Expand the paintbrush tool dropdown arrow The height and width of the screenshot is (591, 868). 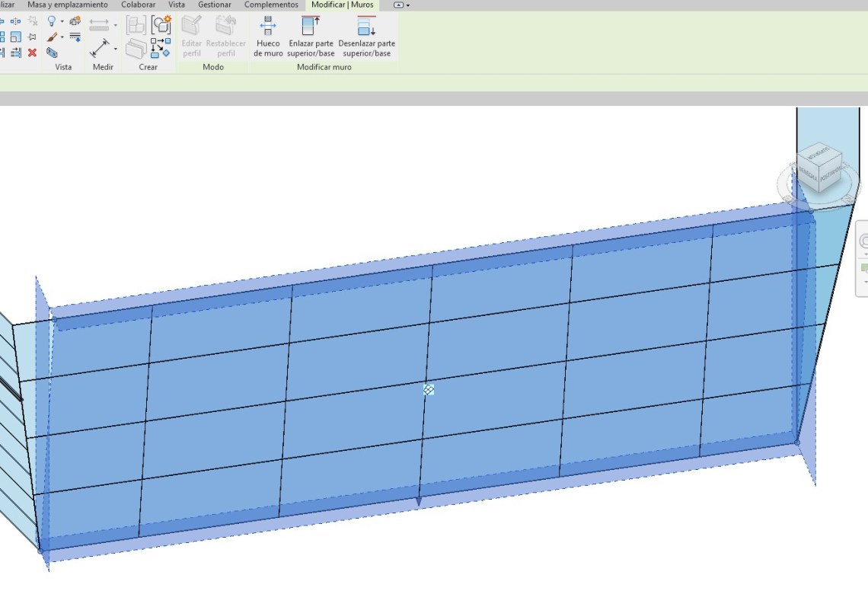(x=62, y=37)
